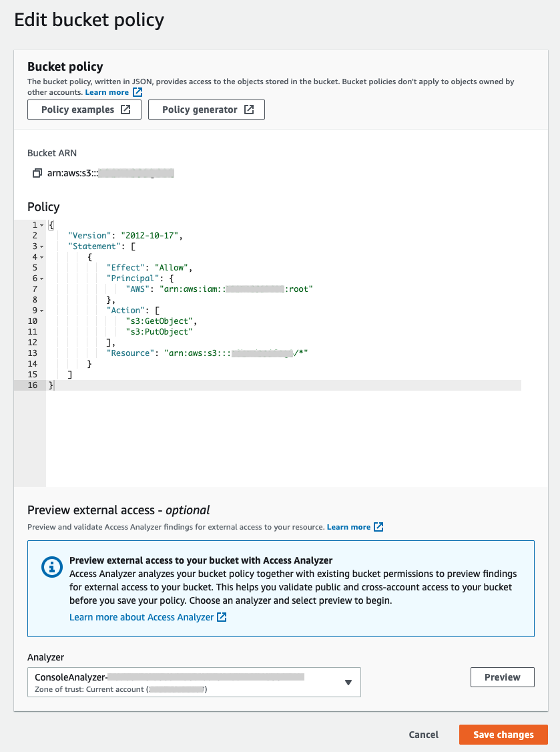Image resolution: width=560 pixels, height=752 pixels.
Task: Click the Cancel button
Action: (x=423, y=734)
